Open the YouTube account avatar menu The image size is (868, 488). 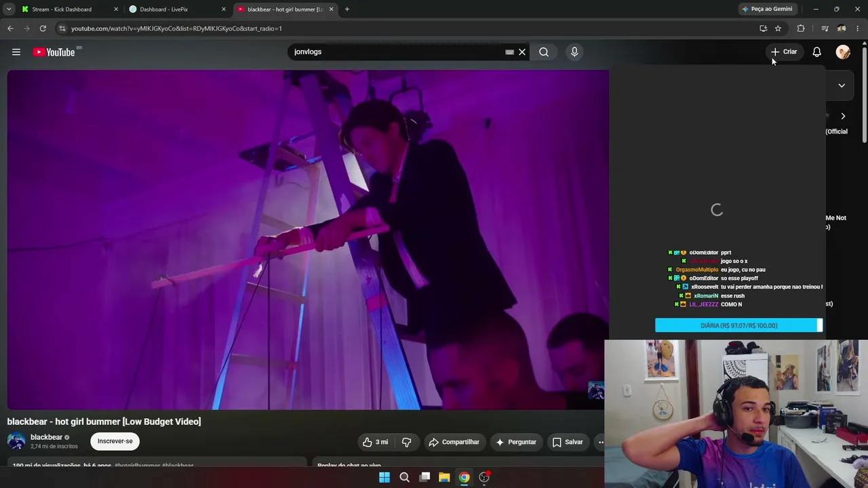tap(843, 52)
